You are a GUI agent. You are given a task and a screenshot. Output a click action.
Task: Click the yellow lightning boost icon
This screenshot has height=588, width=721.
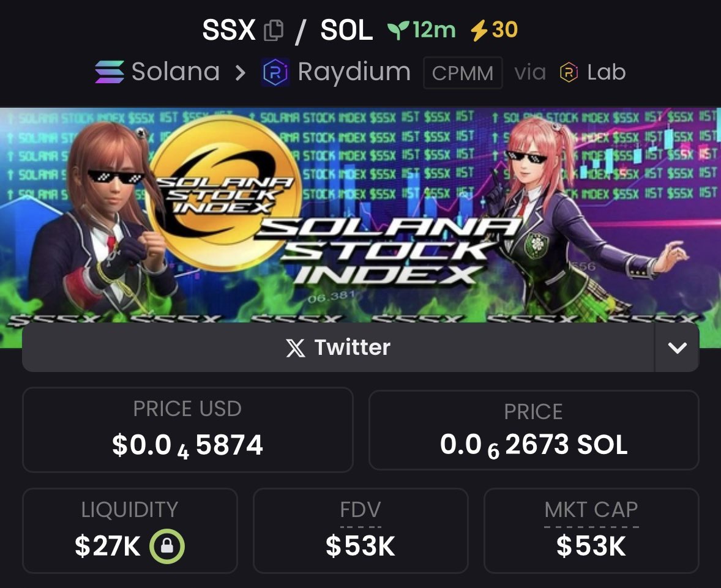(x=479, y=31)
